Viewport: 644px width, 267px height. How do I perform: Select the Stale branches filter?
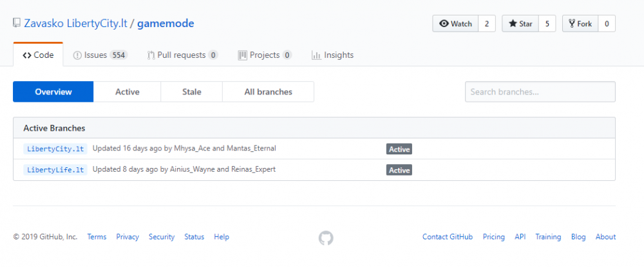(x=192, y=92)
